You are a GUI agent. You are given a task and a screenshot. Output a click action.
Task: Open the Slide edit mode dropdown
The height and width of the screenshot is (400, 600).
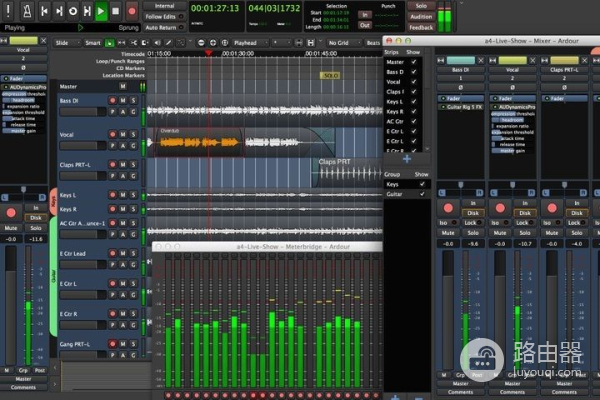[x=66, y=43]
